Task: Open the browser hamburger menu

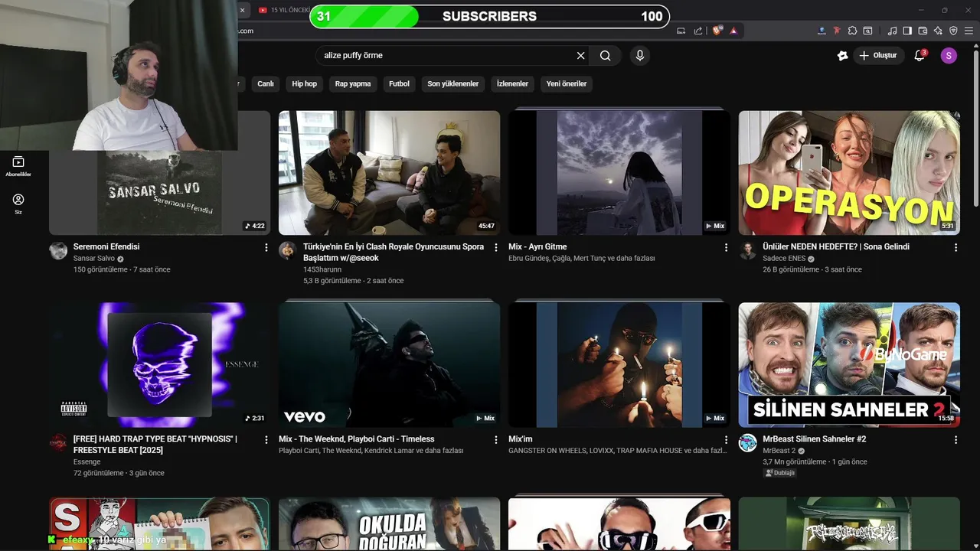Action: (x=969, y=31)
